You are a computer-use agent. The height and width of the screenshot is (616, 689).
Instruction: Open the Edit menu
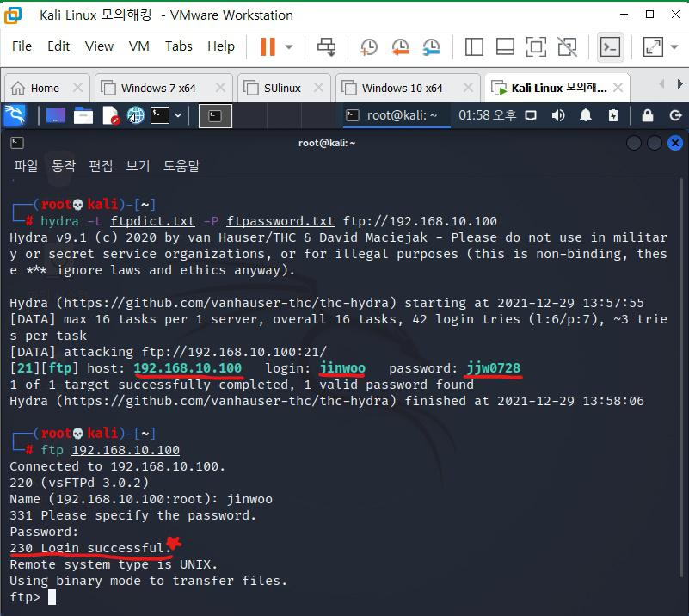58,46
